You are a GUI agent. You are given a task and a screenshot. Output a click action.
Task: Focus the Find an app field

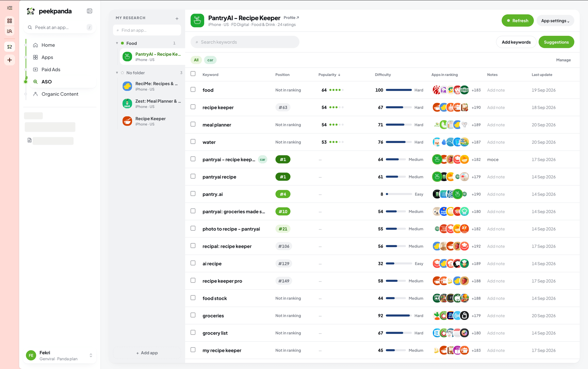click(147, 30)
